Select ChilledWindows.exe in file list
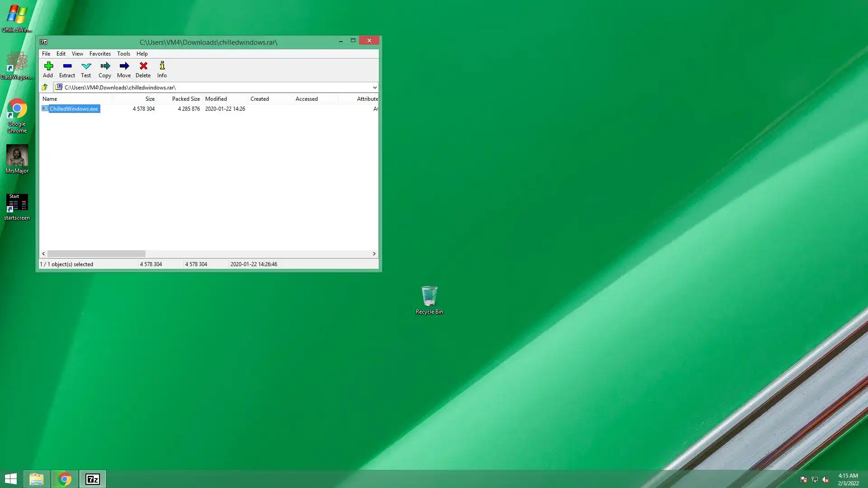This screenshot has width=868, height=488. (x=74, y=109)
